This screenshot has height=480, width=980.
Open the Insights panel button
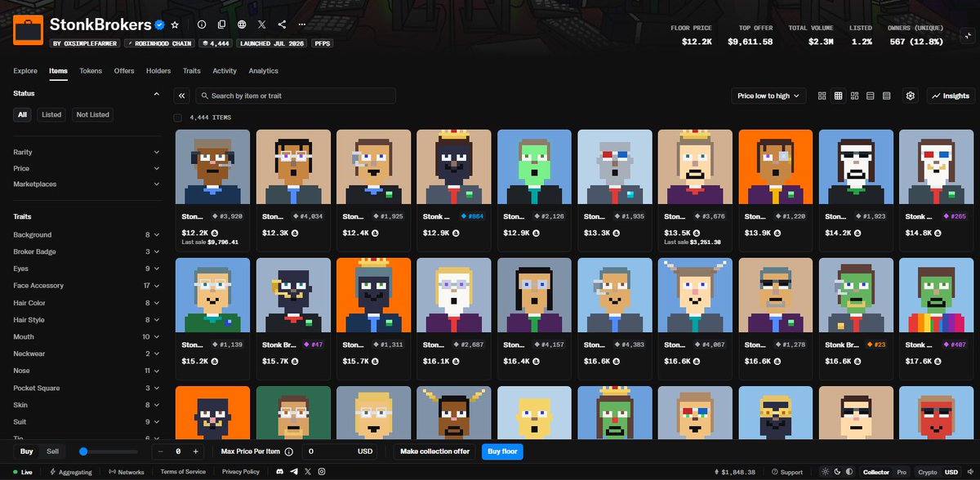(951, 96)
